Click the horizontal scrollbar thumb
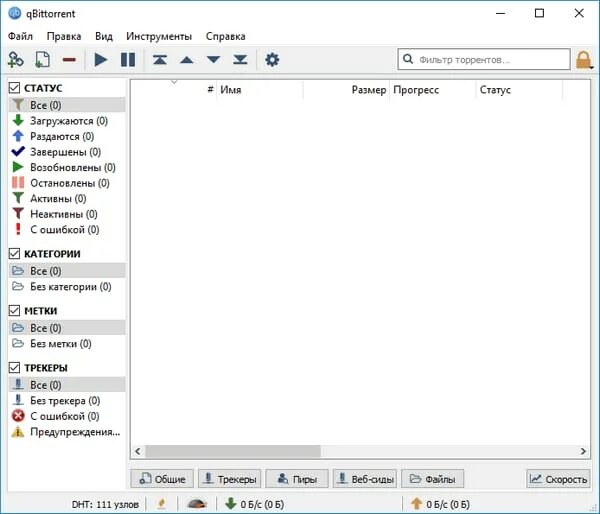Viewport: 600px width, 514px height. point(233,451)
